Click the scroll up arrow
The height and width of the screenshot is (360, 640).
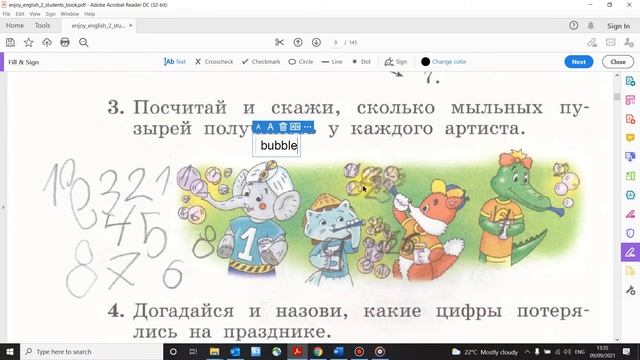(x=617, y=76)
